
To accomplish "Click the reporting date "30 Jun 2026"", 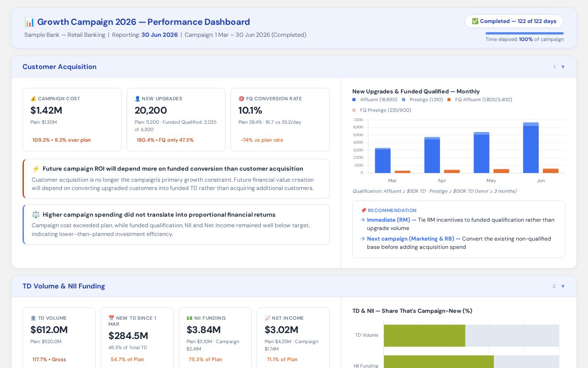I will [159, 35].
